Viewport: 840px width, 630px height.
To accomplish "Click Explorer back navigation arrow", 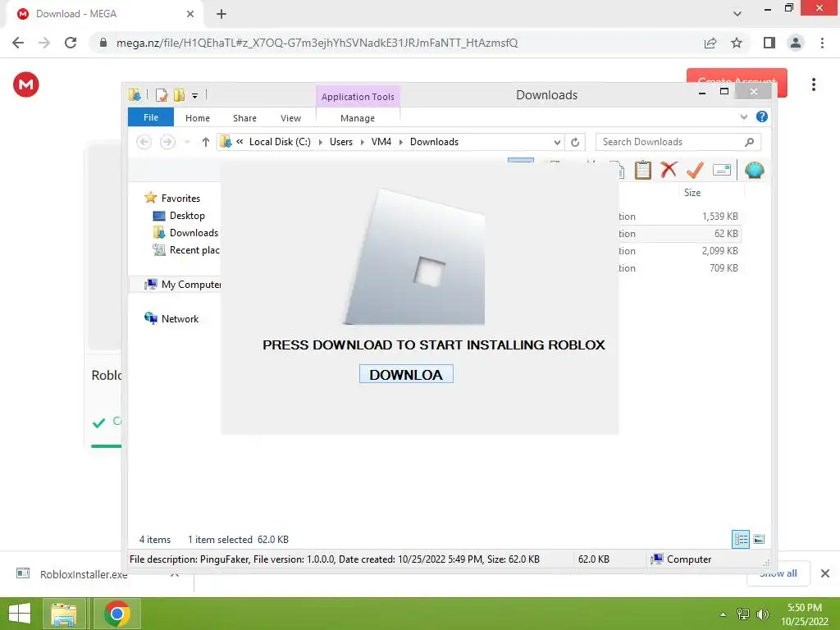I will (144, 142).
